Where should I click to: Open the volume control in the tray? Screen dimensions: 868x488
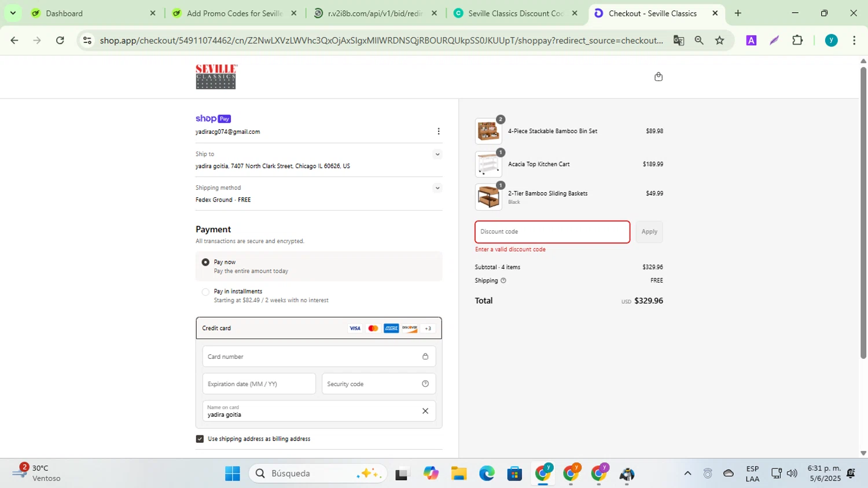pyautogui.click(x=792, y=474)
